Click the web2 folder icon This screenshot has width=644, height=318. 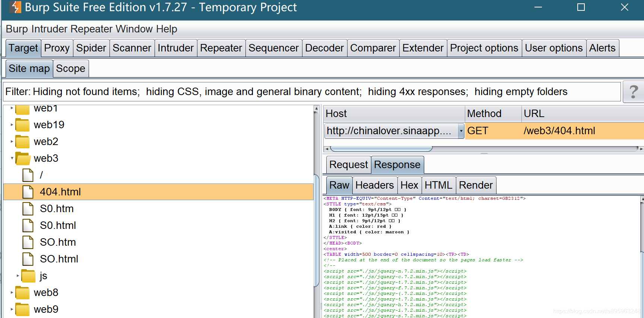click(x=22, y=142)
